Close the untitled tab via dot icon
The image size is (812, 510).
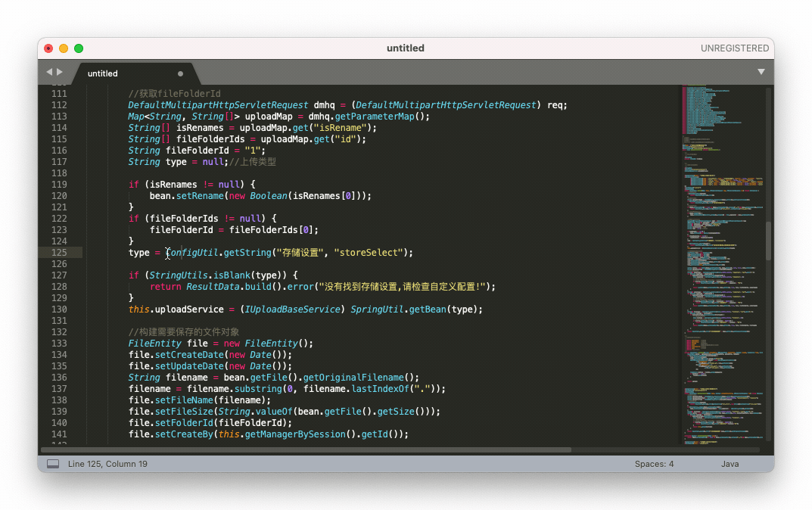[x=180, y=74]
